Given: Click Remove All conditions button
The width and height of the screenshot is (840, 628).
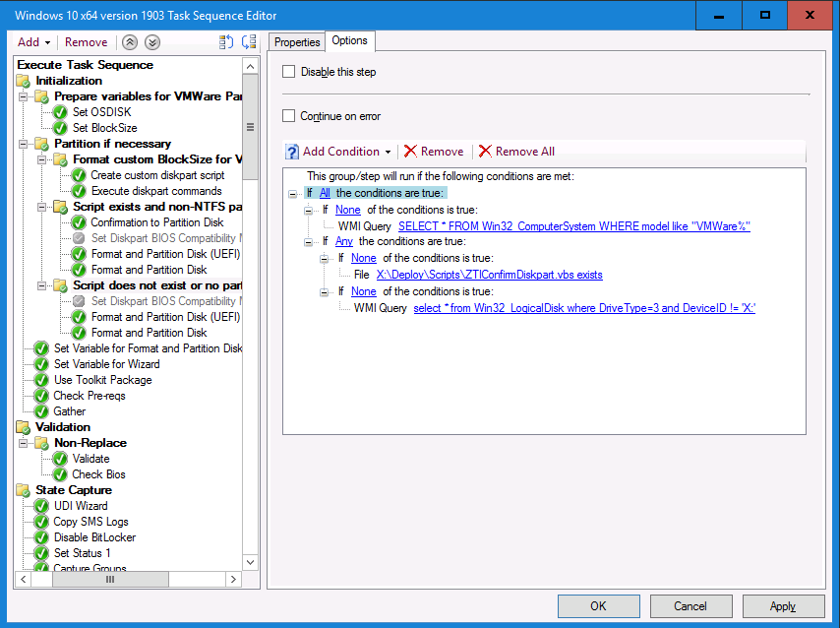Looking at the screenshot, I should click(517, 152).
